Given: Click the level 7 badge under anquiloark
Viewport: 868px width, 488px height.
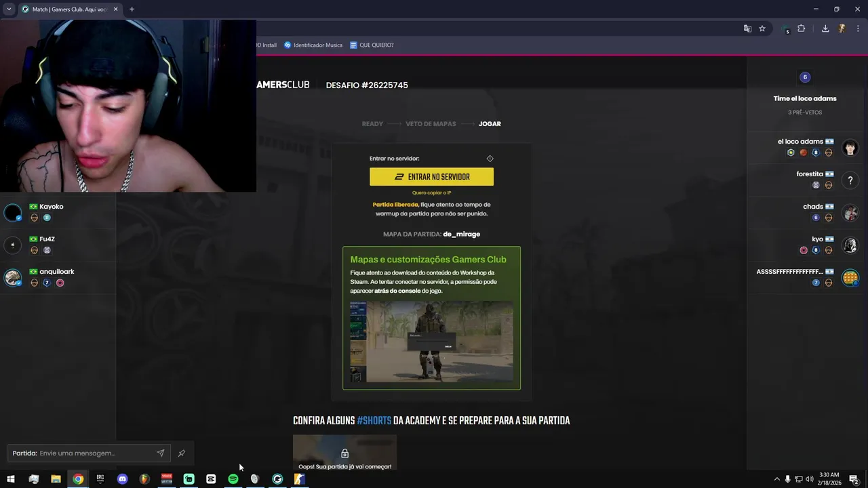Looking at the screenshot, I should click(x=47, y=283).
